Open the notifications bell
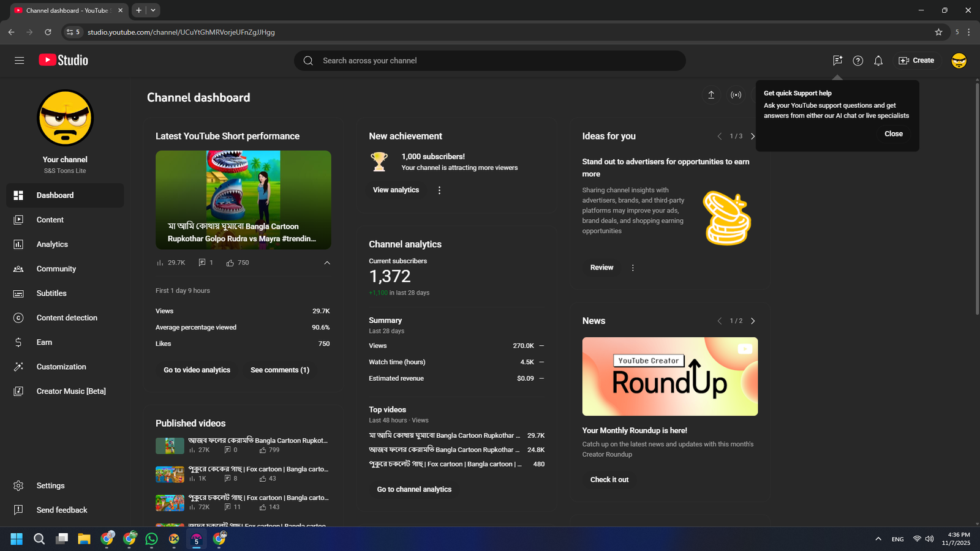Screen dimensions: 980x551 click(878, 61)
